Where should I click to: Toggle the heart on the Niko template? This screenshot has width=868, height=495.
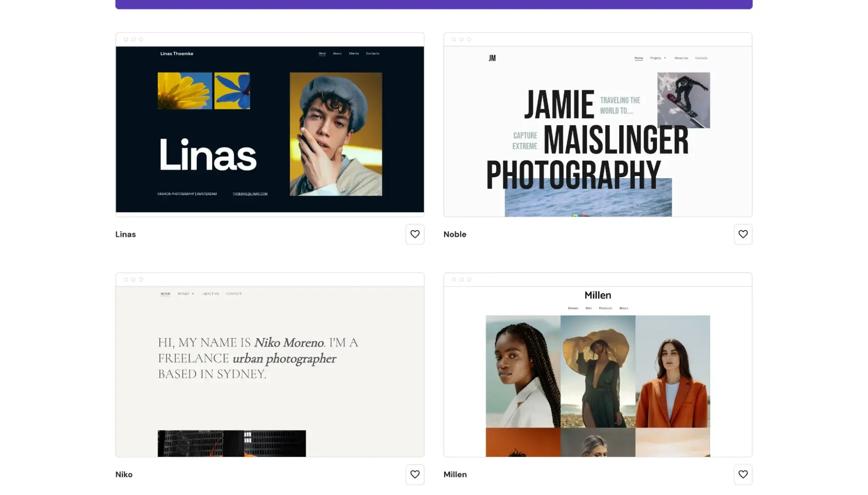pyautogui.click(x=415, y=474)
